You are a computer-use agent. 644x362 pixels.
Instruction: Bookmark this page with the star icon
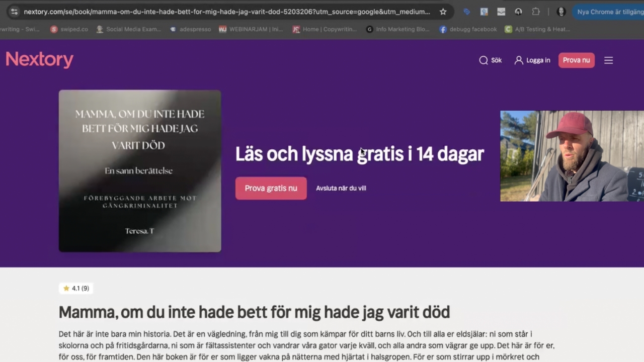pyautogui.click(x=443, y=12)
